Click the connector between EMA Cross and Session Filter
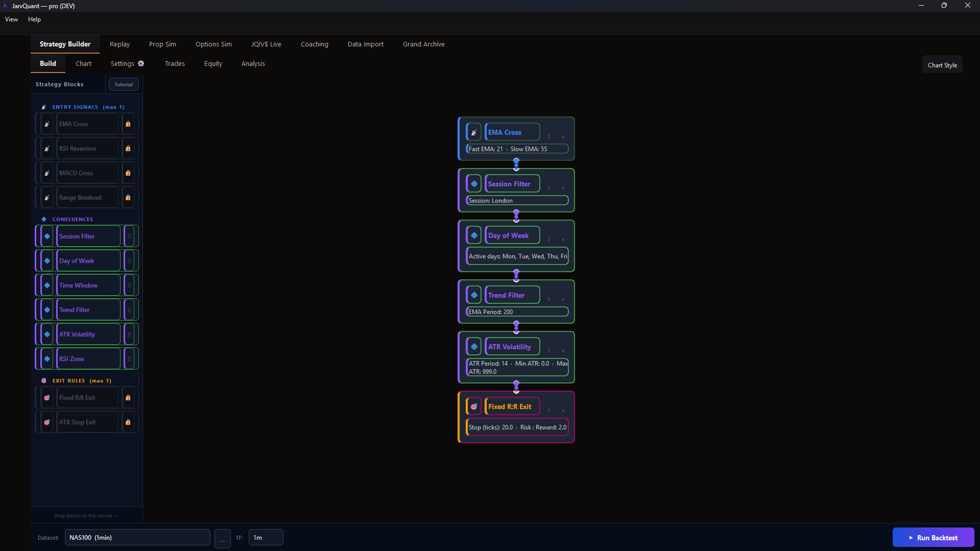The height and width of the screenshot is (551, 980). [516, 164]
